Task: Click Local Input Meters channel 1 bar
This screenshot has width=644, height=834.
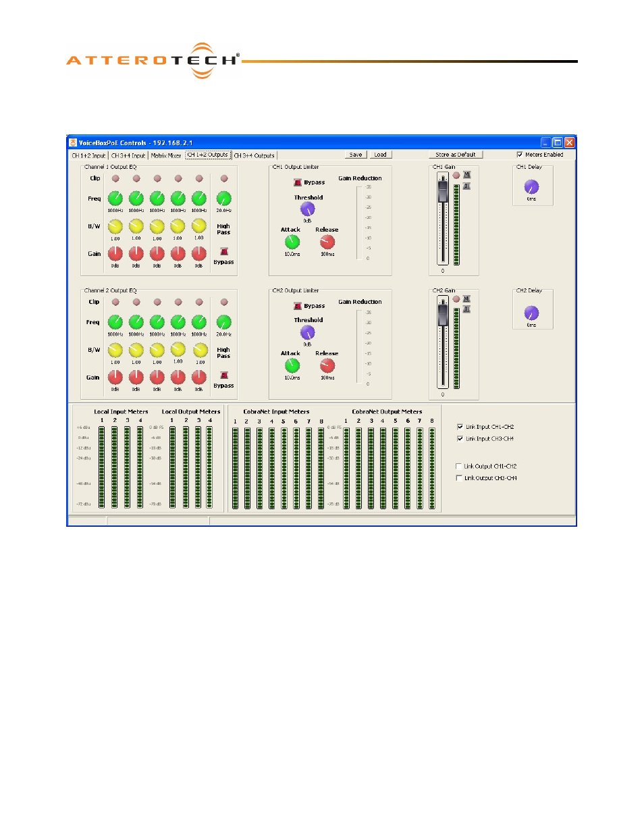Action: 102,467
